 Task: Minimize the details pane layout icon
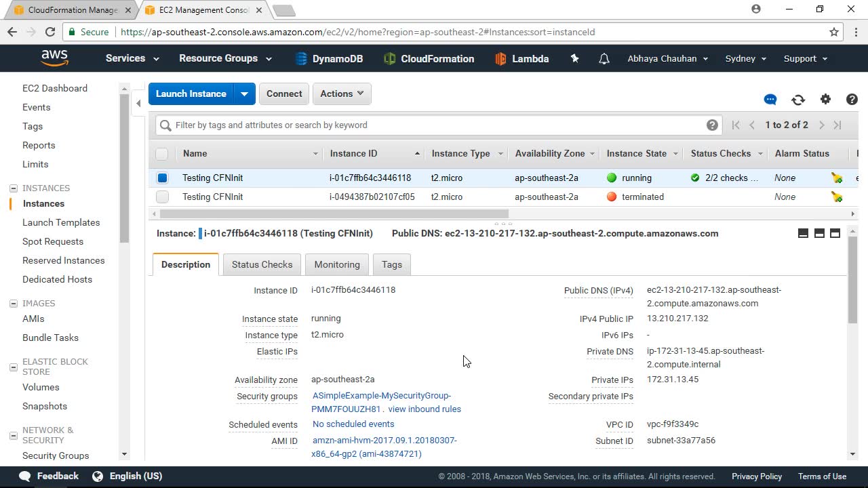(803, 233)
